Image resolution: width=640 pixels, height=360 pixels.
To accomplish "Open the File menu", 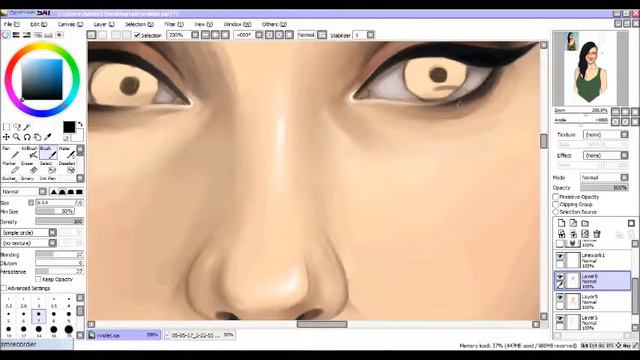I will [11, 24].
